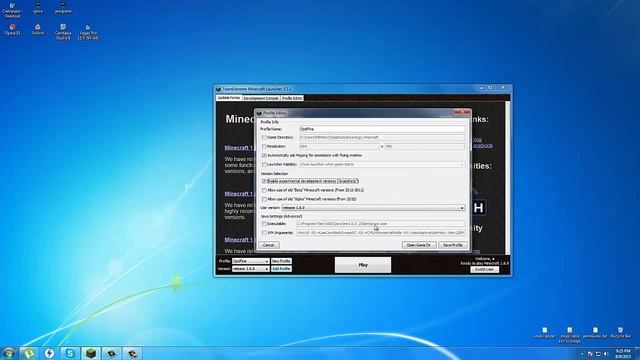Uncheck enable experimental development versions (snapshots)
Viewport: 640px width, 360px height.
click(264, 181)
